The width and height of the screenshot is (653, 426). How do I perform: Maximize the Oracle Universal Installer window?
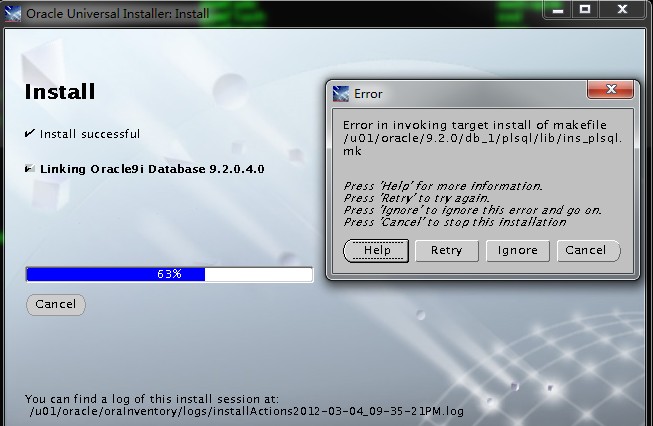(585, 9)
